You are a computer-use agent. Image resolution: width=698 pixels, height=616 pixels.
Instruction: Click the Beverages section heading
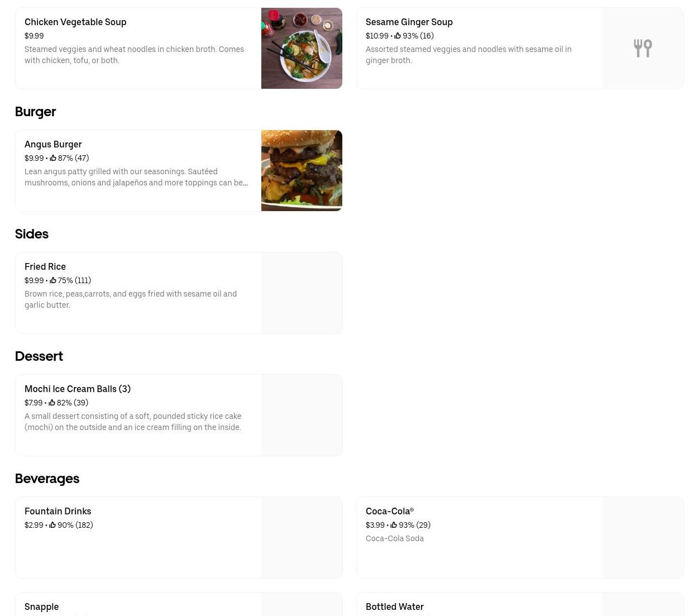pyautogui.click(x=47, y=479)
